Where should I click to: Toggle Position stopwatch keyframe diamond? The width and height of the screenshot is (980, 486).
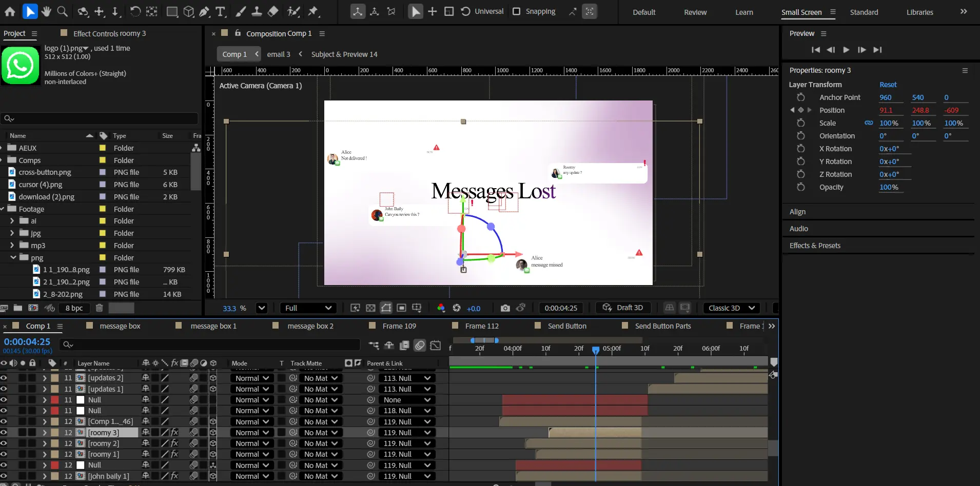tap(800, 110)
